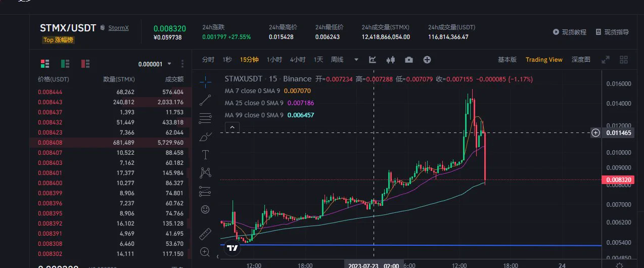Click the Top 涨幅榜 badge
Image resolution: width=644 pixels, height=268 pixels.
coord(59,40)
